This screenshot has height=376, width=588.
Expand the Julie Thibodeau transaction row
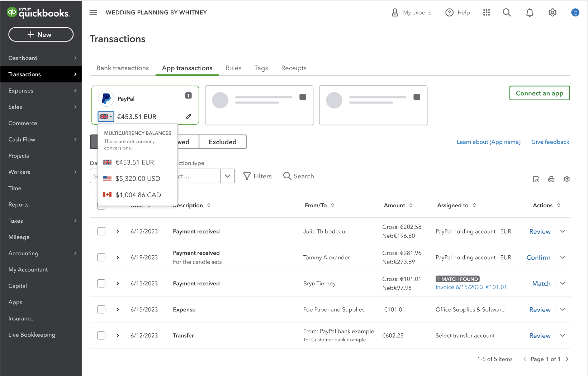[118, 231]
